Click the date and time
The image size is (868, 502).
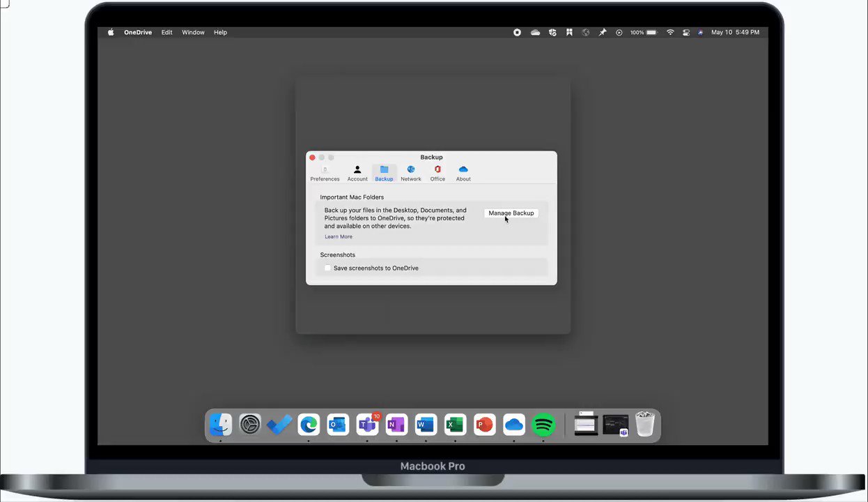tap(735, 32)
